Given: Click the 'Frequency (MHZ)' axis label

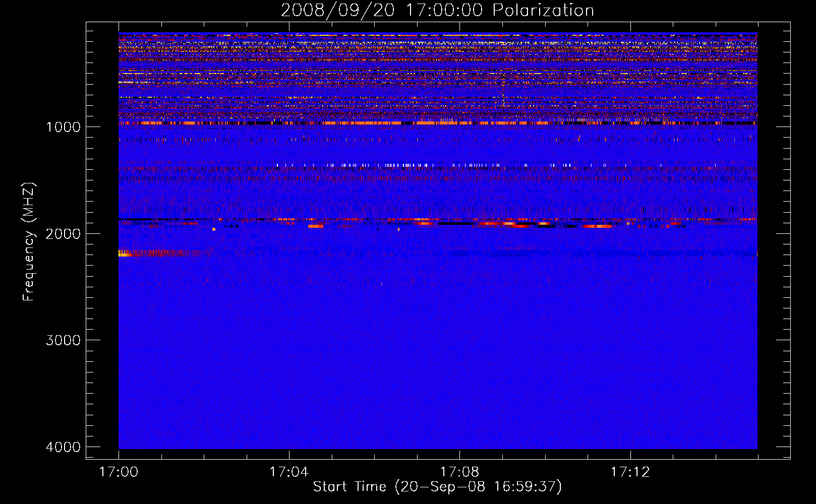Looking at the screenshot, I should pyautogui.click(x=29, y=242).
